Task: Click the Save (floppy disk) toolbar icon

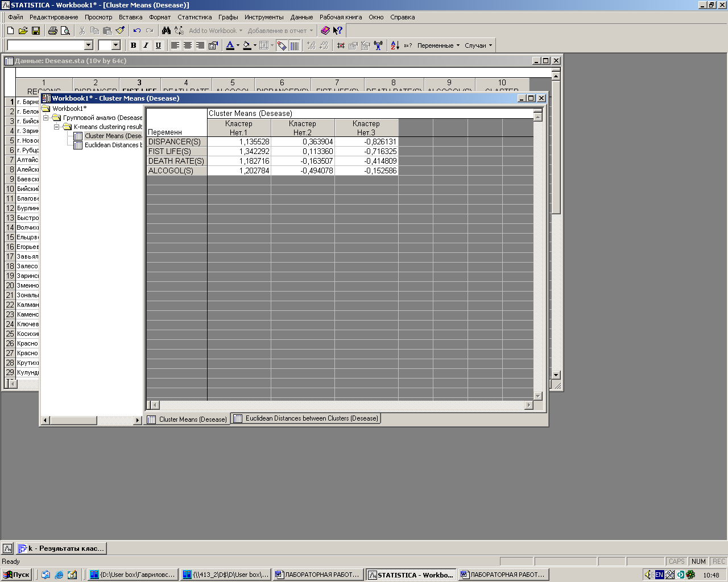Action: coord(35,31)
